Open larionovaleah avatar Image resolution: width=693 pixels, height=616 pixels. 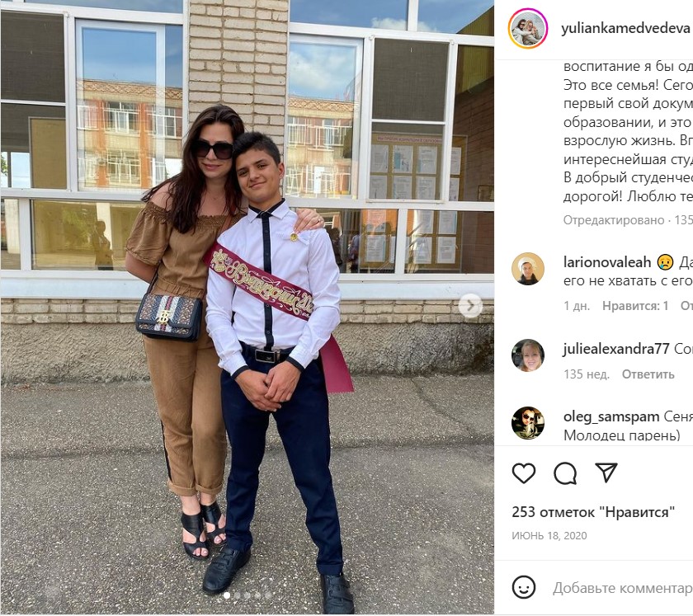[x=528, y=269]
